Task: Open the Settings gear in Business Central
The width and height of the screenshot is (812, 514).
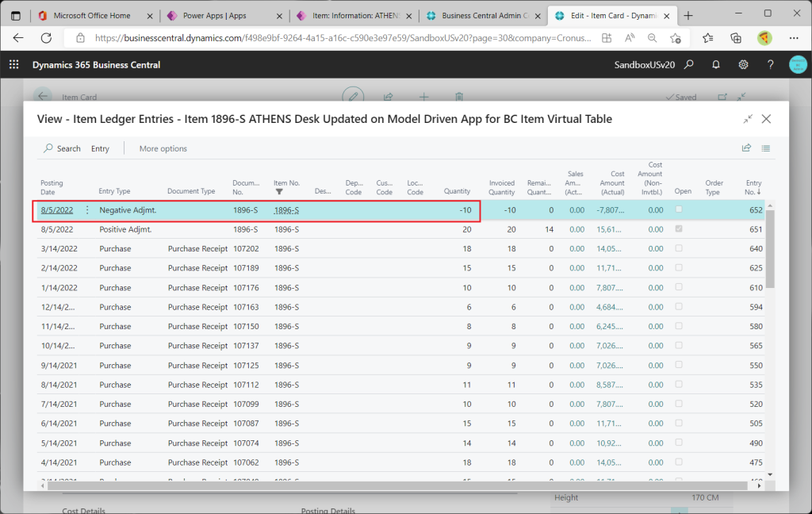Action: [x=743, y=65]
